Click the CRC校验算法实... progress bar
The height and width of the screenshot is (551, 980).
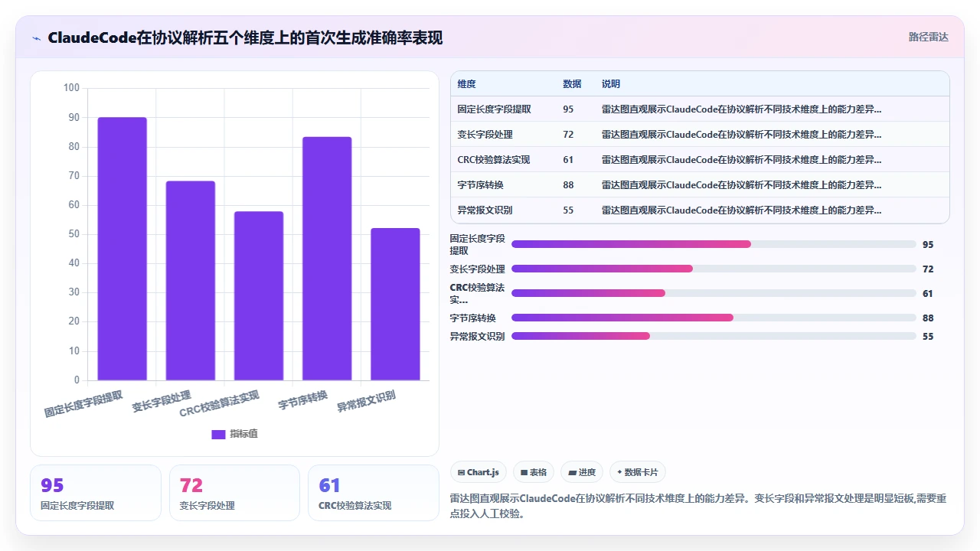[x=714, y=293]
